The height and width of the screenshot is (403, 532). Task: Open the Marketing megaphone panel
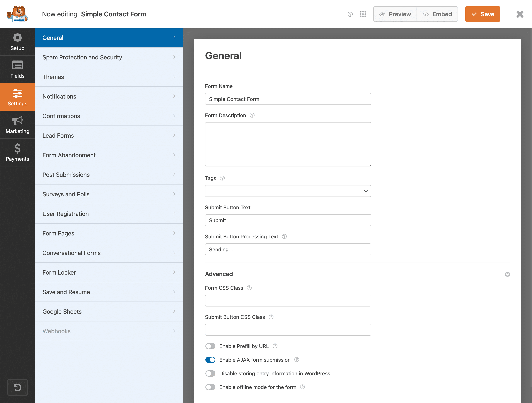click(17, 125)
